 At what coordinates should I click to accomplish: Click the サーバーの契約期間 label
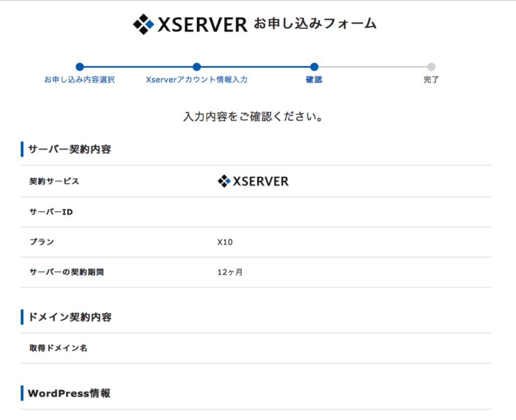point(67,272)
